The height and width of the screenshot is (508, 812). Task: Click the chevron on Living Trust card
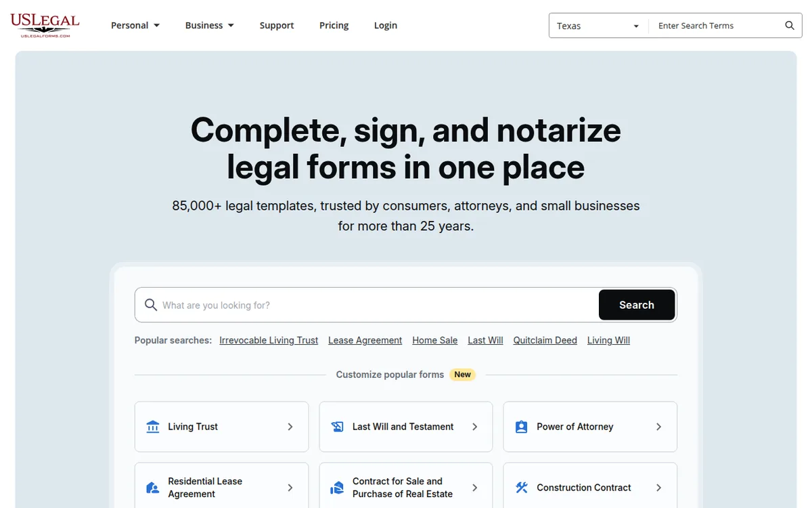[x=290, y=427]
